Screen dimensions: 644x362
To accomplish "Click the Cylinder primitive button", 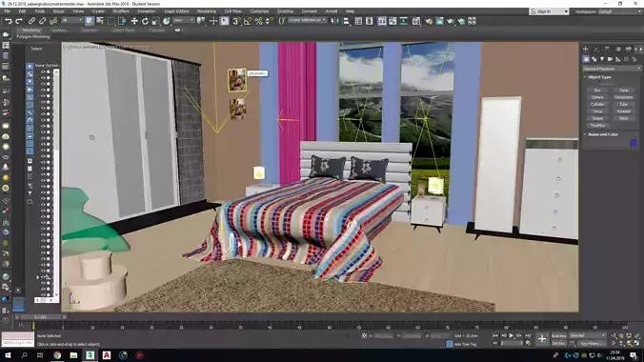I will pos(597,105).
